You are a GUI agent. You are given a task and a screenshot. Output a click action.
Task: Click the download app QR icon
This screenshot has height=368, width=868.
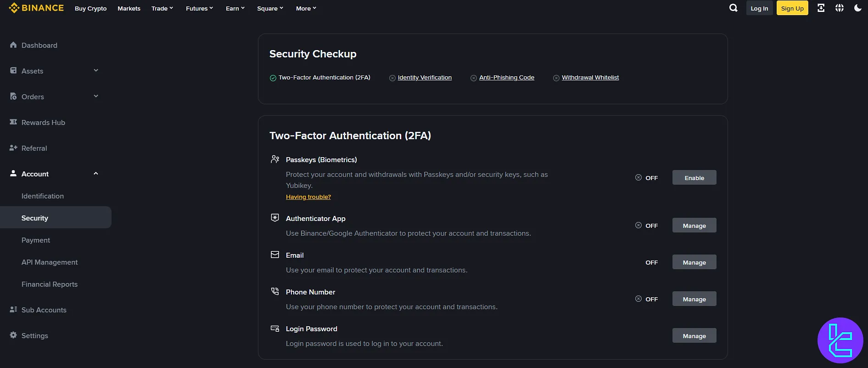click(x=821, y=8)
